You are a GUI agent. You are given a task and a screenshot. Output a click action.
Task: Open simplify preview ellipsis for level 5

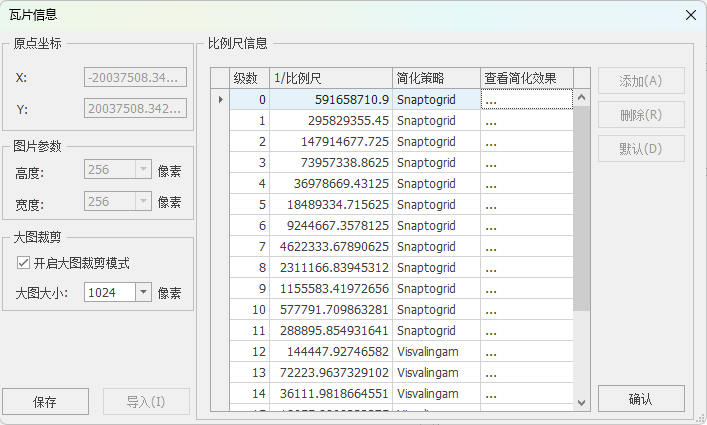[x=526, y=205]
